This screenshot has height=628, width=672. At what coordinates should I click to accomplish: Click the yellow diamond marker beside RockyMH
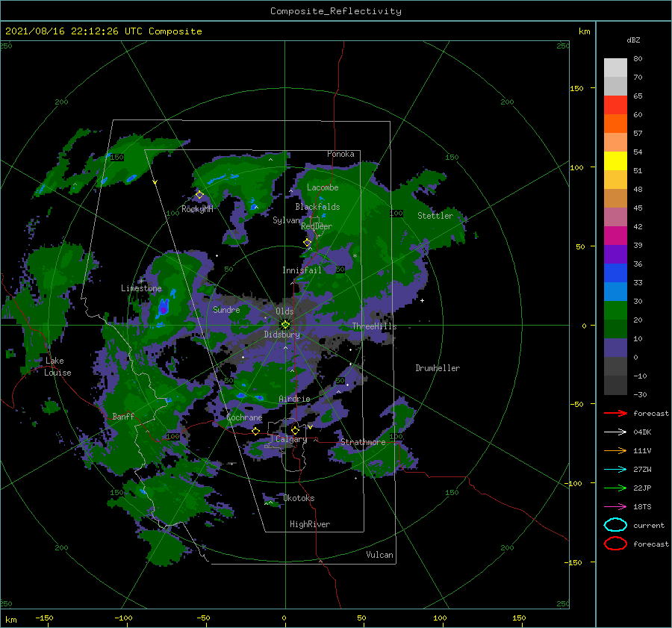click(199, 195)
